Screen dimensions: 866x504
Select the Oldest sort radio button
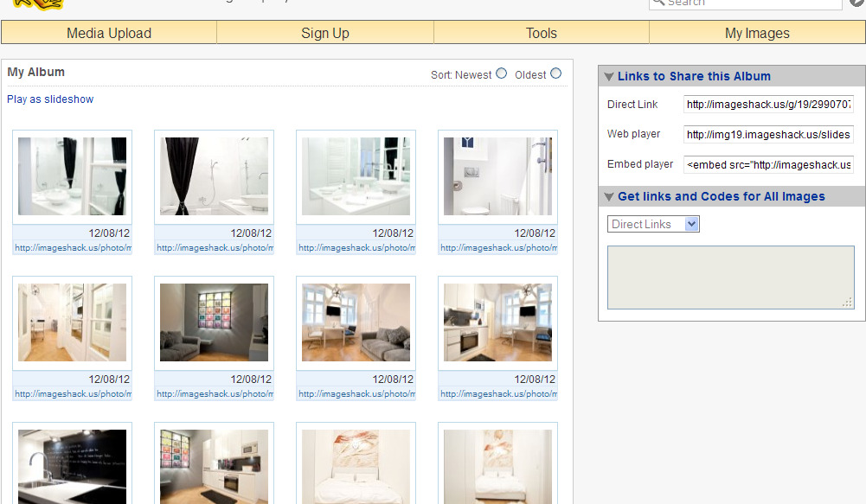click(x=556, y=73)
